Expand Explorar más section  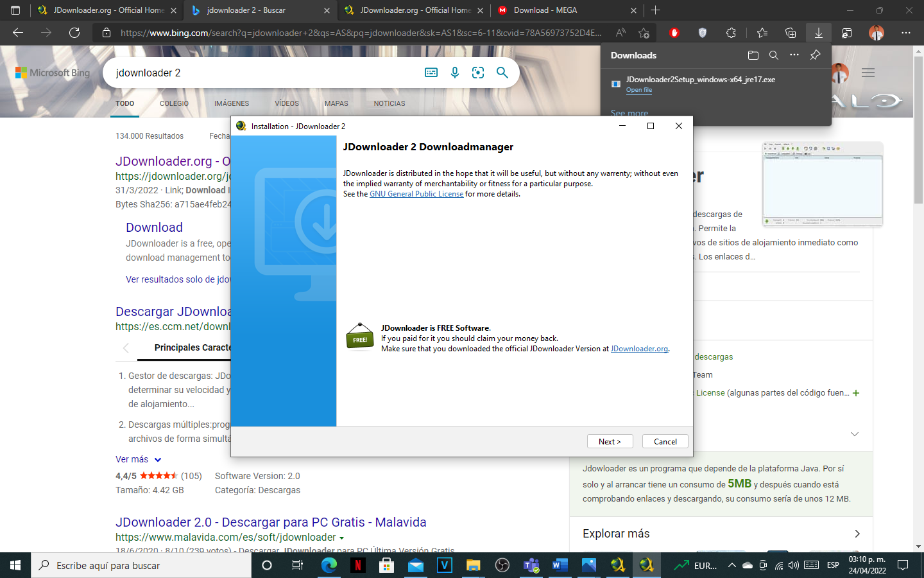click(x=721, y=534)
